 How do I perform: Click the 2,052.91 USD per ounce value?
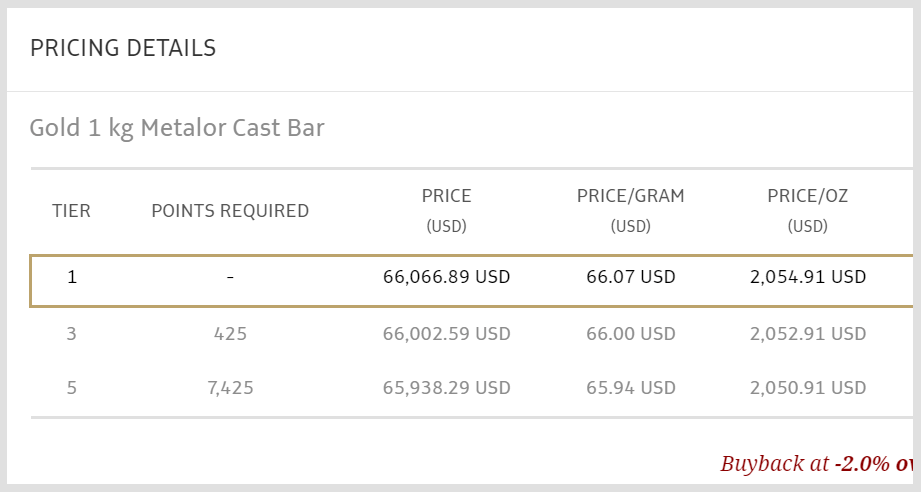coord(808,334)
